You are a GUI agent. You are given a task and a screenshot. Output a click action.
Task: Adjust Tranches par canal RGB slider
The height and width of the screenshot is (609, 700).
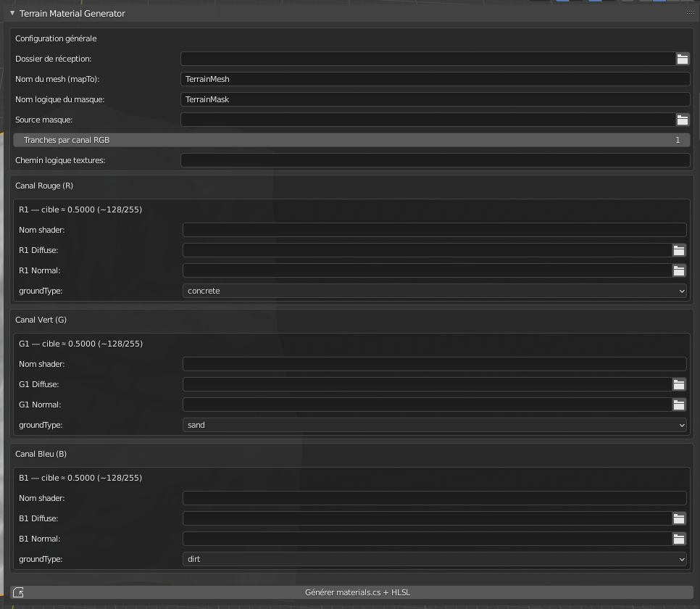[351, 140]
